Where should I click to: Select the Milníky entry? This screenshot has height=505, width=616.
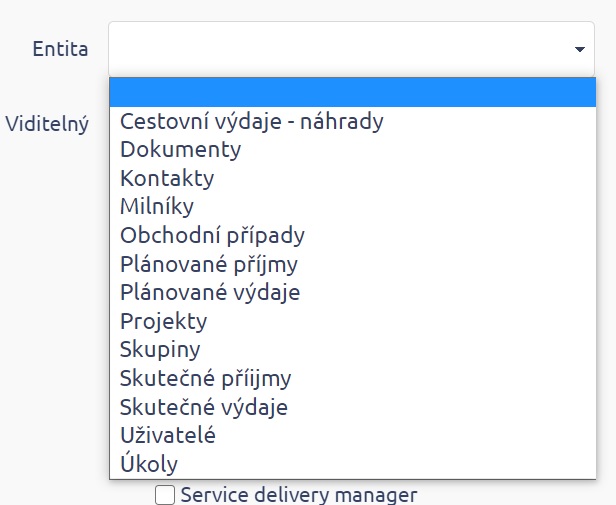157,207
